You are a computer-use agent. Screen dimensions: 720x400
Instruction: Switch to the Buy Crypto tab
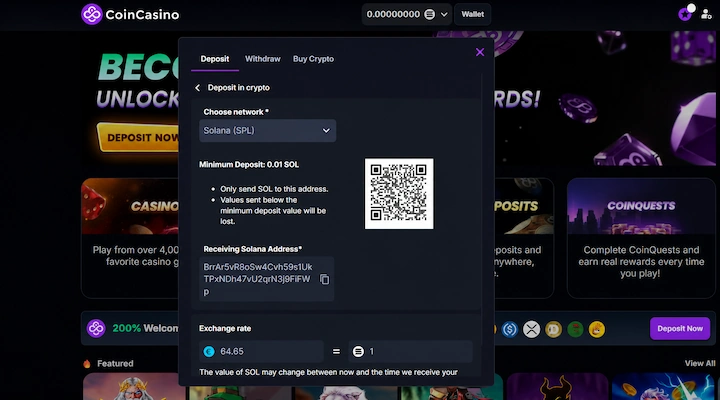313,59
